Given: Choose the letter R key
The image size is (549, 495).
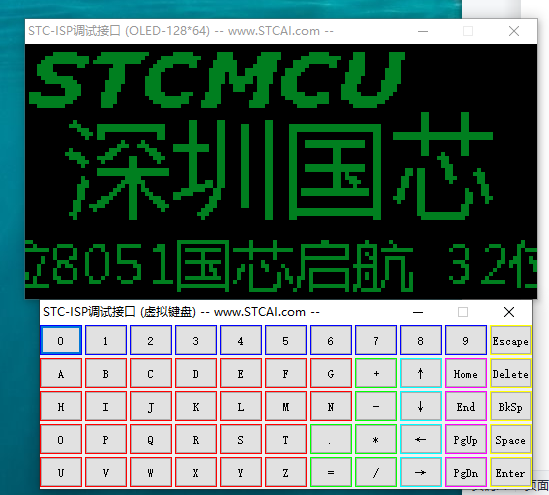Looking at the screenshot, I should pyautogui.click(x=196, y=439).
